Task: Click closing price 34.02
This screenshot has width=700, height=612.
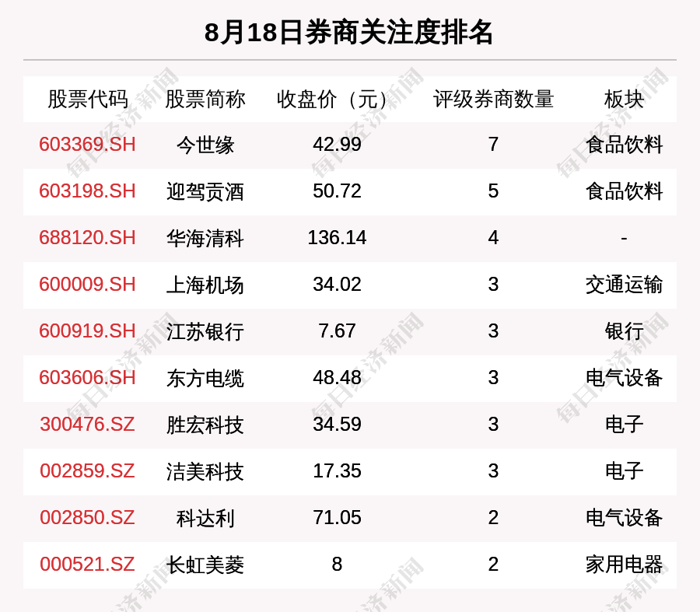Action: (337, 285)
